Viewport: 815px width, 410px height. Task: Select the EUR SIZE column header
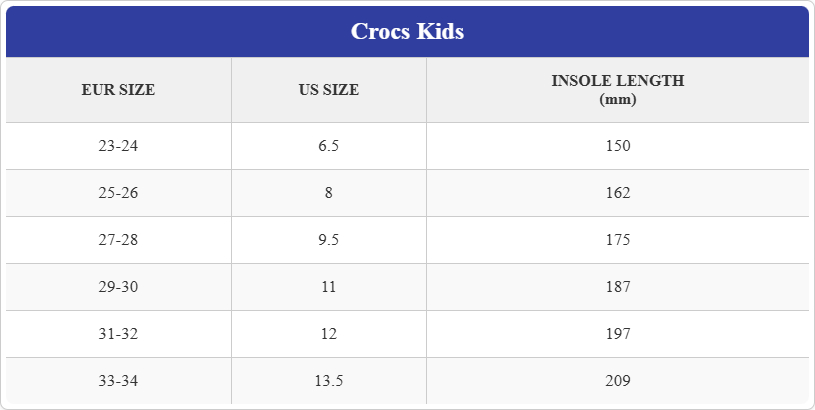(x=118, y=90)
